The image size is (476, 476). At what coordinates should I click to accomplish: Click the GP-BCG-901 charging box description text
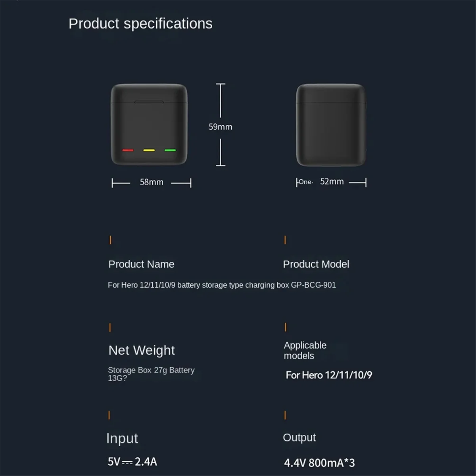[x=222, y=285]
